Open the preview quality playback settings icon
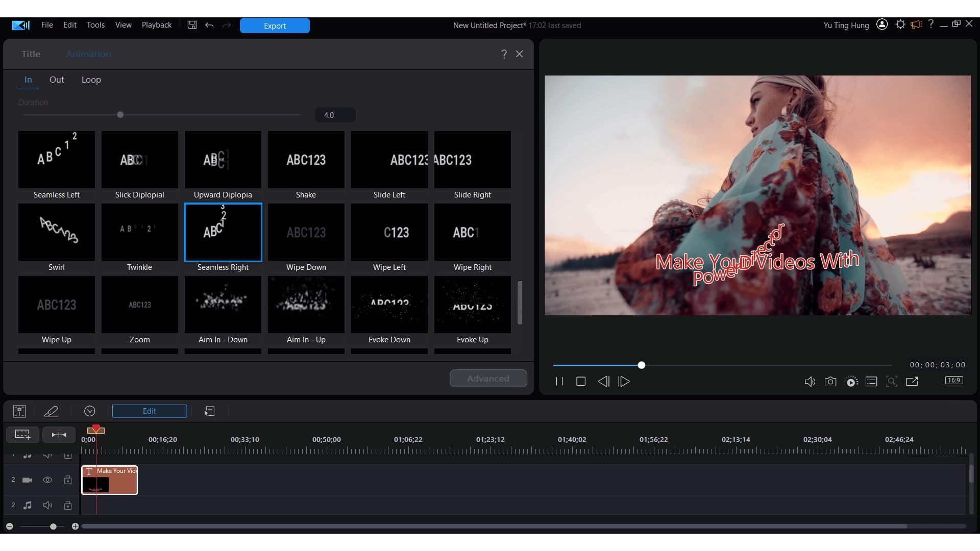The image size is (980, 551). click(851, 382)
